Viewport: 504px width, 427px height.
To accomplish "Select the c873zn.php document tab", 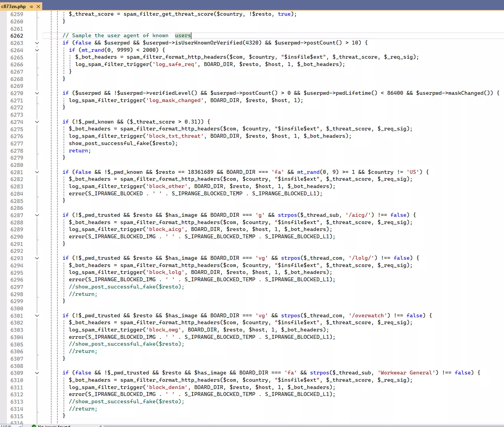I will (14, 7).
